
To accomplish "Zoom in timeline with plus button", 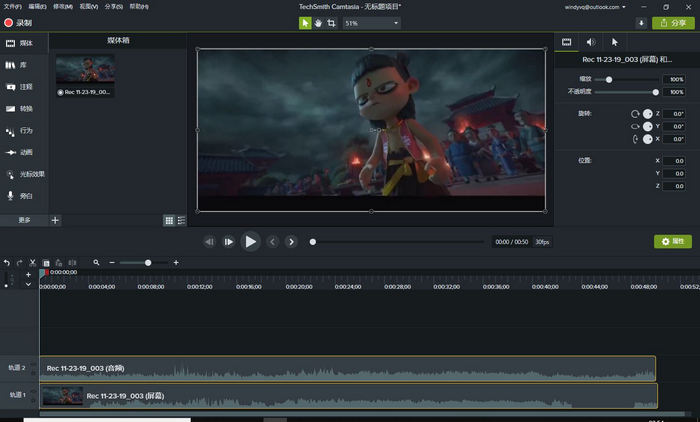I will tap(176, 263).
